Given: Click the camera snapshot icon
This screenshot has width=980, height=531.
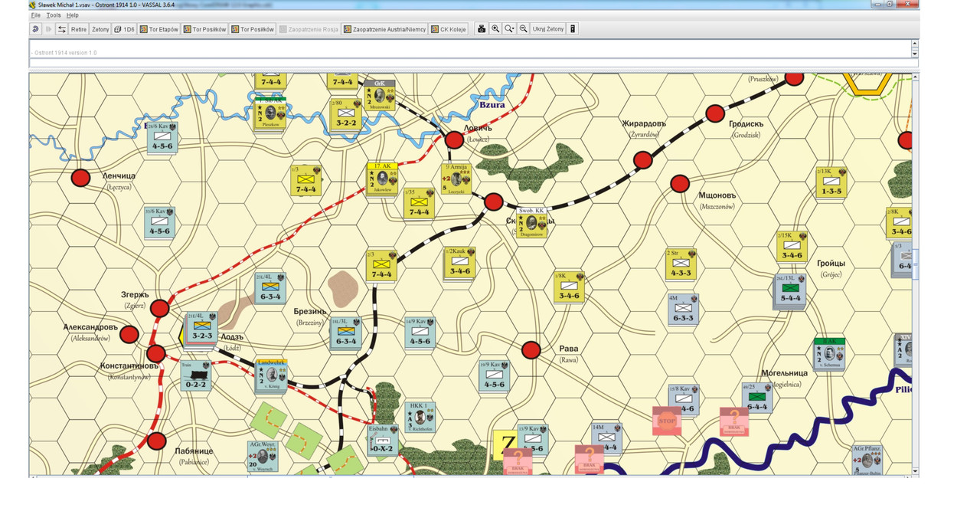Looking at the screenshot, I should 482,29.
